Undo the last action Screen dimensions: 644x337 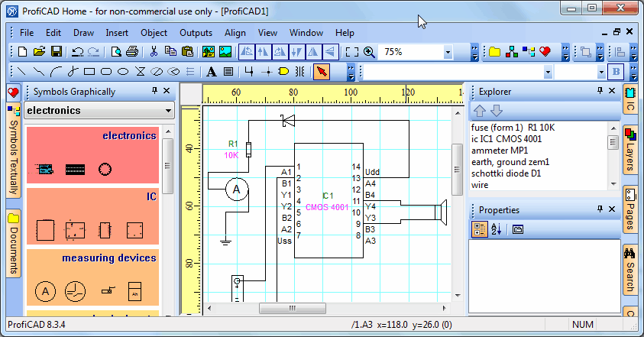[78, 52]
